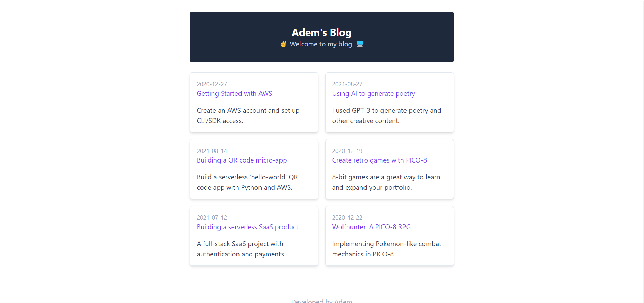644x303 pixels.
Task: Click the 'Welcome to my blog' greeting text
Action: pos(321,44)
